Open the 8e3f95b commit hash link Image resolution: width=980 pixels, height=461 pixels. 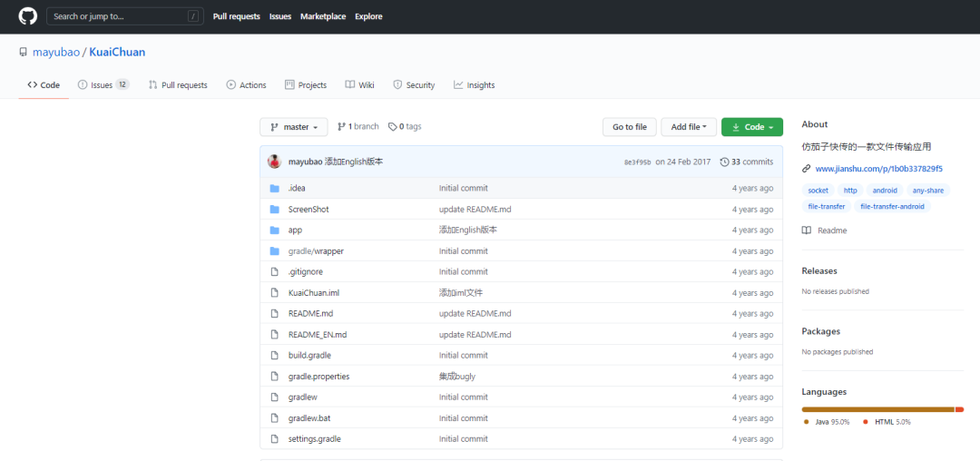pyautogui.click(x=638, y=162)
